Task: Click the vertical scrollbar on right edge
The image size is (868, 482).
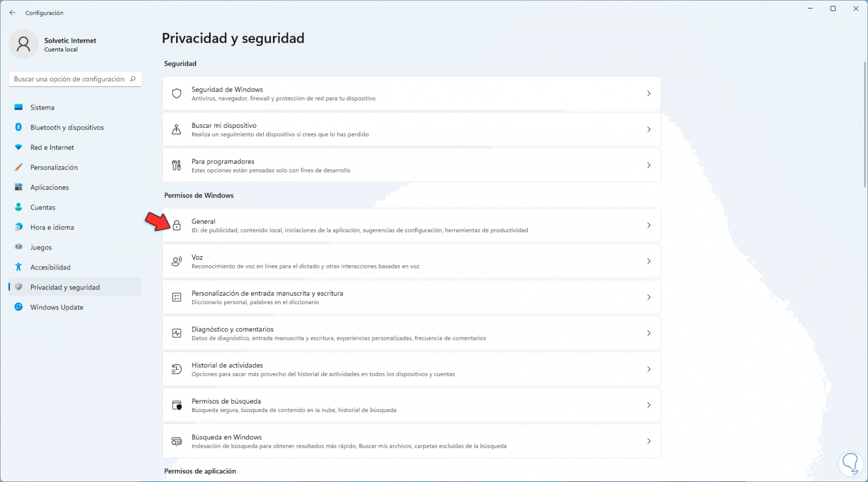Action: click(x=865, y=124)
